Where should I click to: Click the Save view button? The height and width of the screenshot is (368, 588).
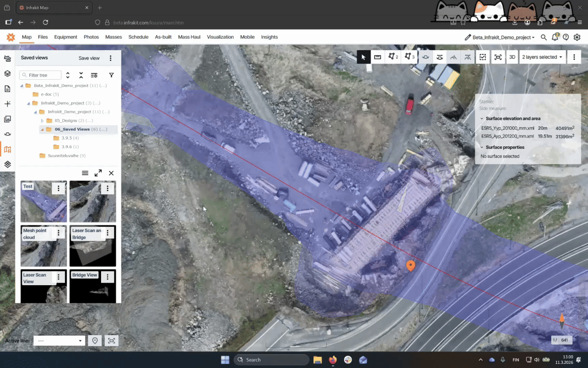click(89, 58)
